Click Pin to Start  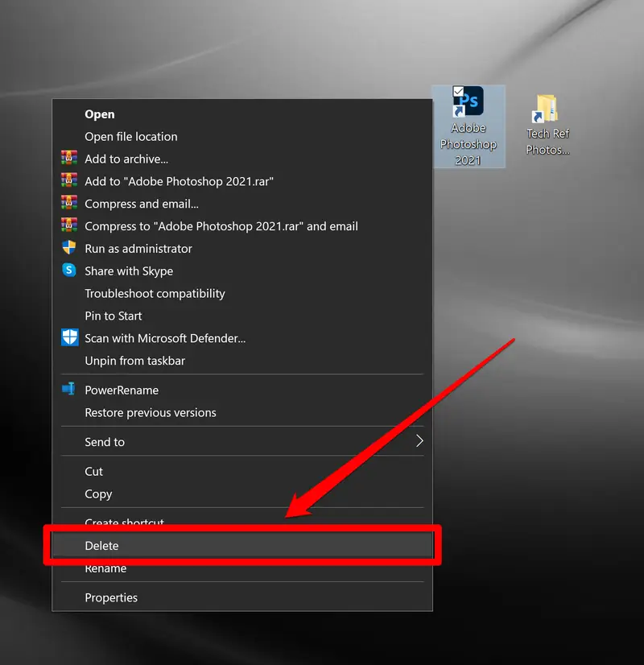click(114, 316)
